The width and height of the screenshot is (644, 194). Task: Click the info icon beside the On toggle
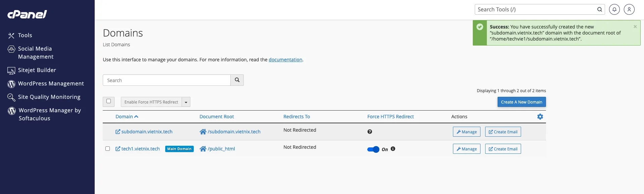click(393, 149)
